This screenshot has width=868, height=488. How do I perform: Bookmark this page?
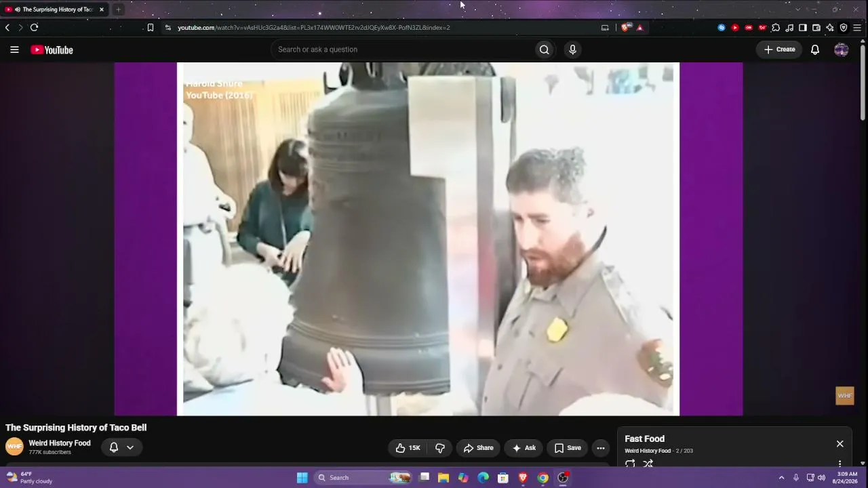(151, 28)
